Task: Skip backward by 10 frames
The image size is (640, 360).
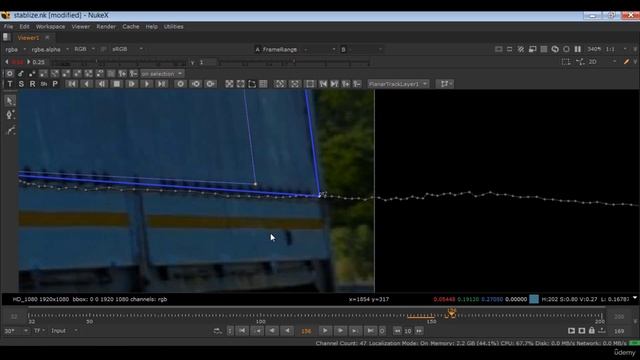Action: pyautogui.click(x=397, y=331)
